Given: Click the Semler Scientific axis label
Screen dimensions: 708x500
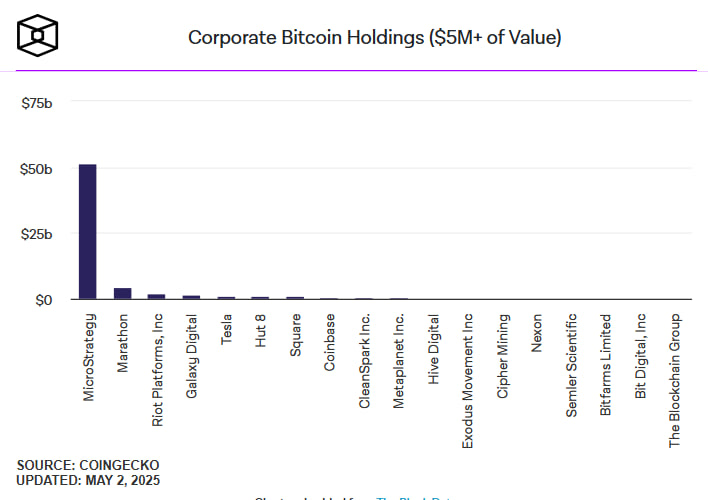Looking at the screenshot, I should 571,365.
